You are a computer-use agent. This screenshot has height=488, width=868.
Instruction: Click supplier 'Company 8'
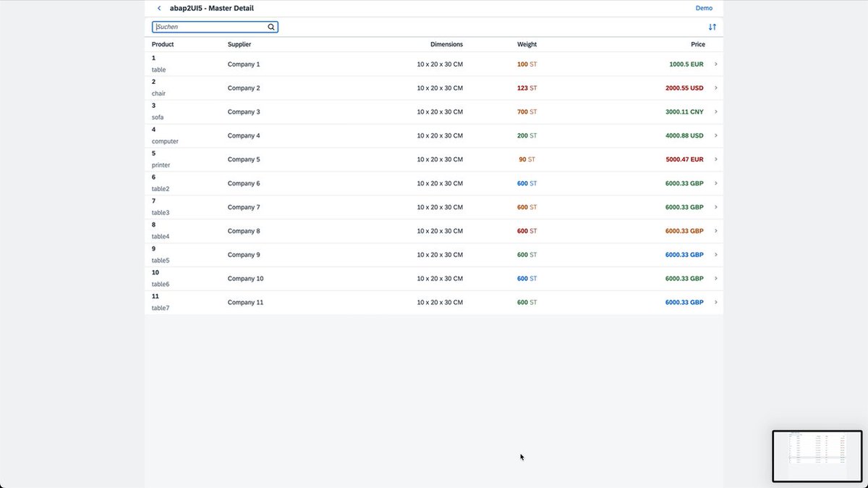tap(244, 231)
